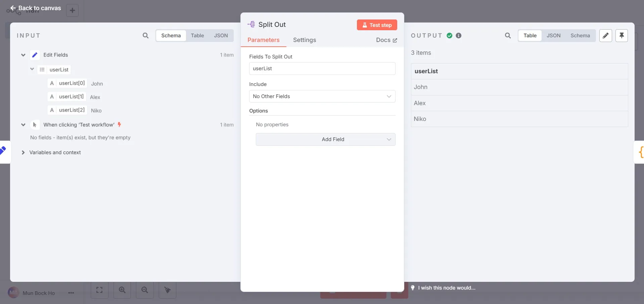This screenshot has height=304, width=644.
Task: Click the Edit Fields pencil node icon
Action: tap(35, 55)
